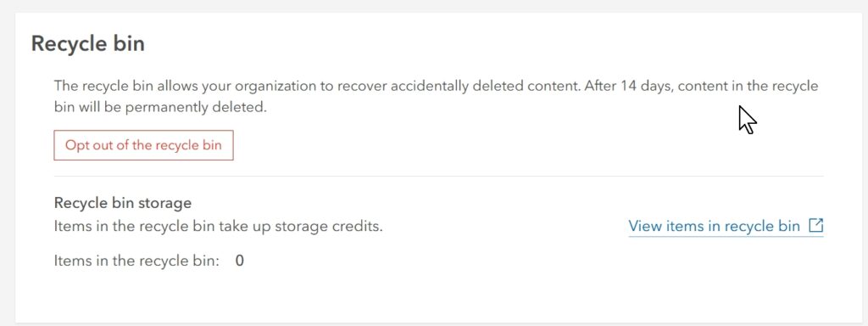This screenshot has height=326, width=868.
Task: Click the recycle bin item count value 0
Action: (x=240, y=261)
